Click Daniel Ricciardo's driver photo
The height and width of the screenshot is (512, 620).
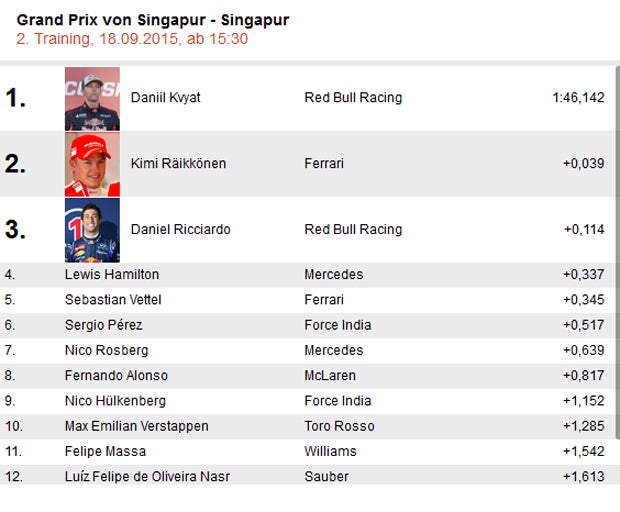tap(92, 230)
